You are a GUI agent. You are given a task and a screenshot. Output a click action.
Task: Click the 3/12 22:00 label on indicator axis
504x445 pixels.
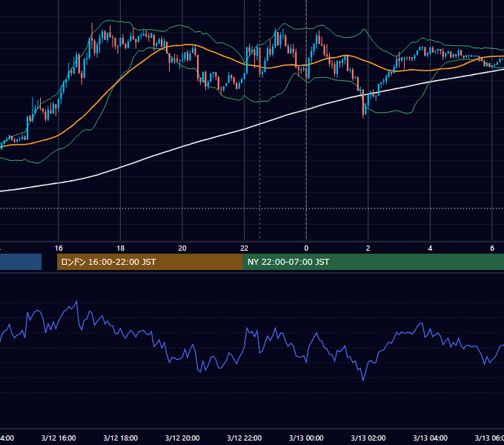(x=245, y=438)
